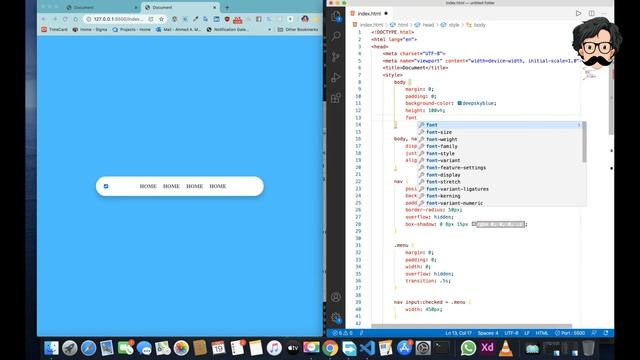Run the file with the play button
640x360 pixels.
[x=578, y=13]
